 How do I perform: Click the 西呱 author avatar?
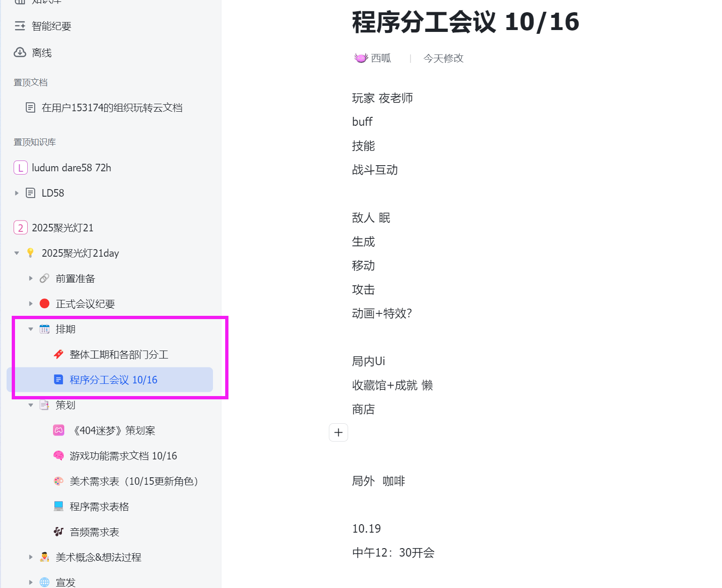click(361, 58)
